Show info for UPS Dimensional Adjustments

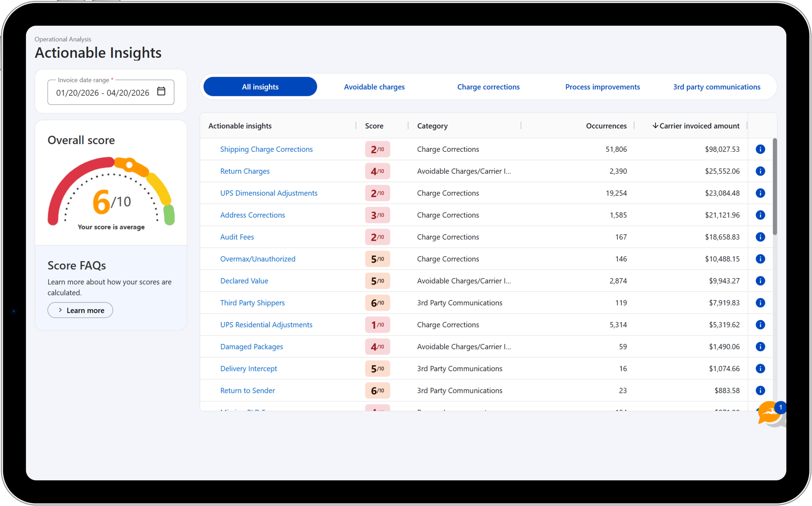tap(760, 193)
